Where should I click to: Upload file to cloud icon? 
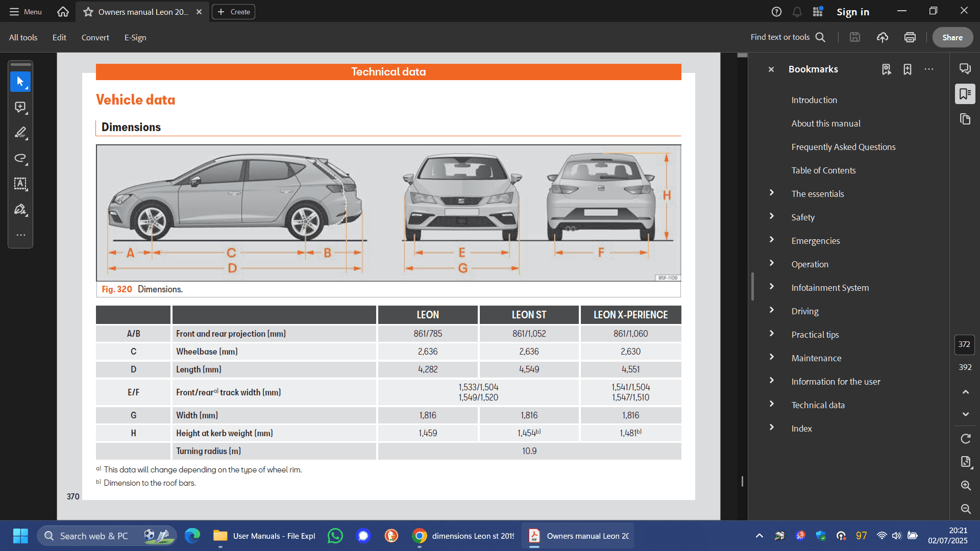(x=883, y=37)
